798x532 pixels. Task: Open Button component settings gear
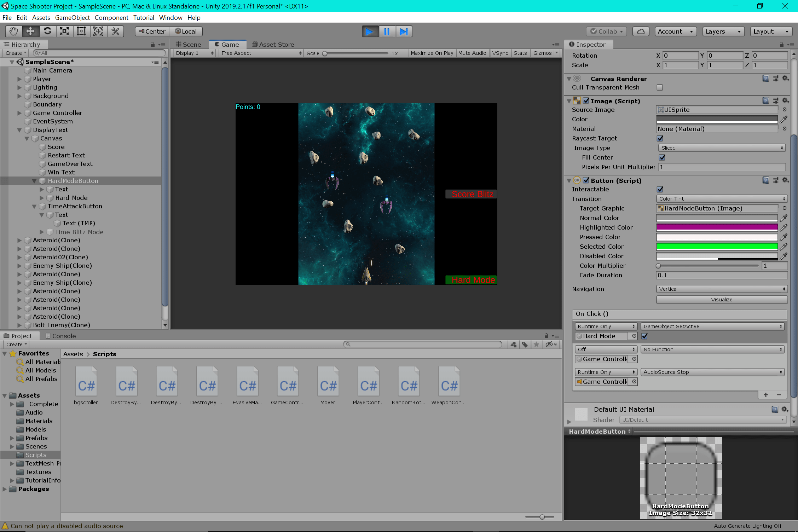785,180
